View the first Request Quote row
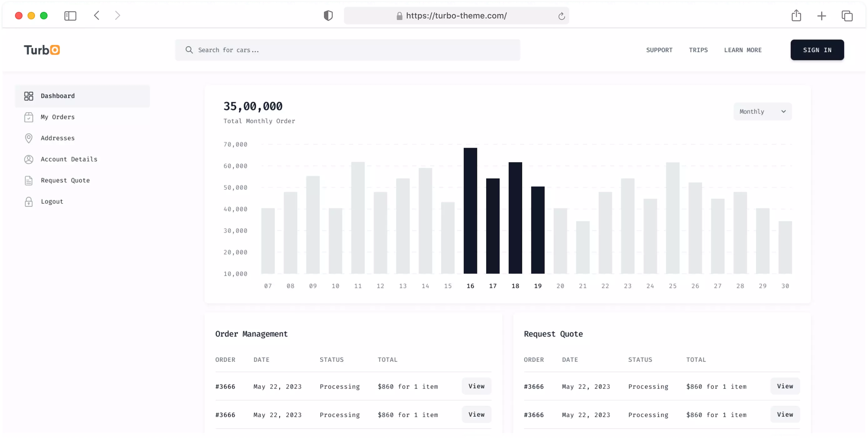The width and height of the screenshot is (868, 438). click(785, 386)
